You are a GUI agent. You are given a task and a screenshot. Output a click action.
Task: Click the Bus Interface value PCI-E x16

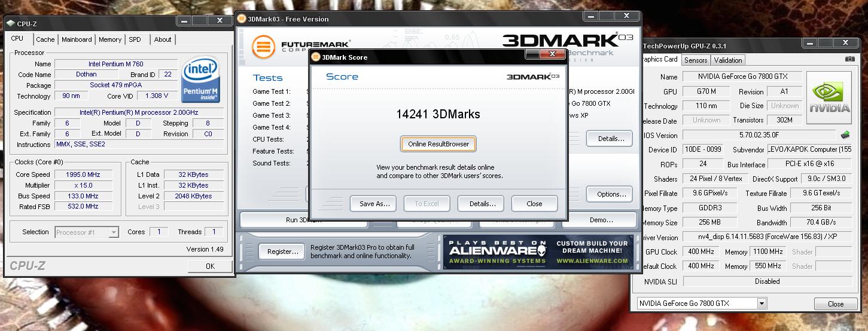(x=809, y=164)
